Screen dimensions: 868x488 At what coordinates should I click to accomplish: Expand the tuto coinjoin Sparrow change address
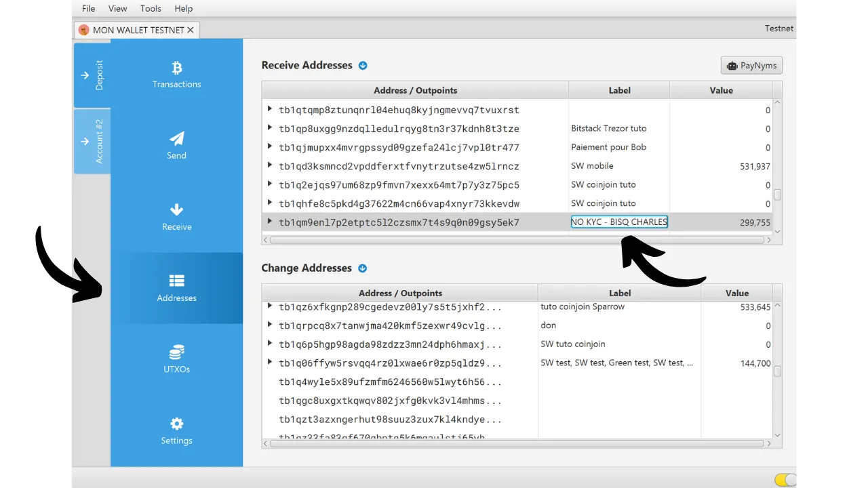(270, 307)
